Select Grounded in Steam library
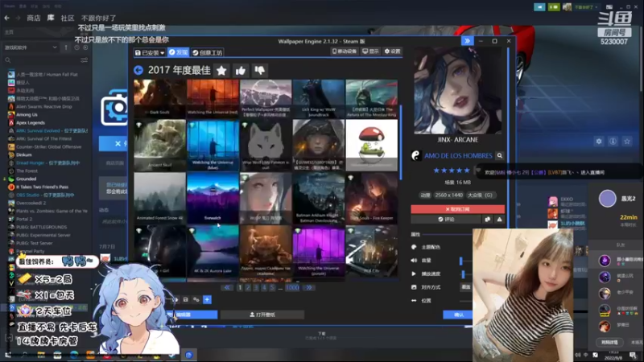This screenshot has height=362, width=644. (x=27, y=179)
